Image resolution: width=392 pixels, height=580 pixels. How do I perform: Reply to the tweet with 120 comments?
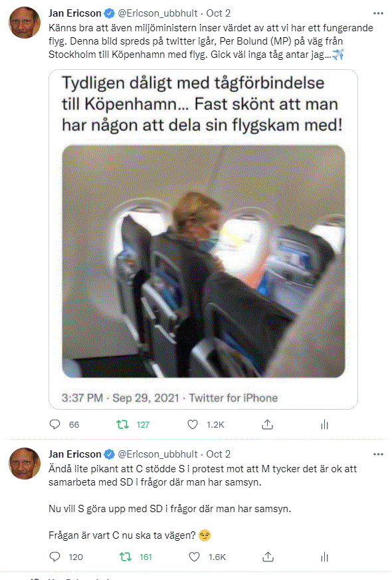(x=54, y=557)
